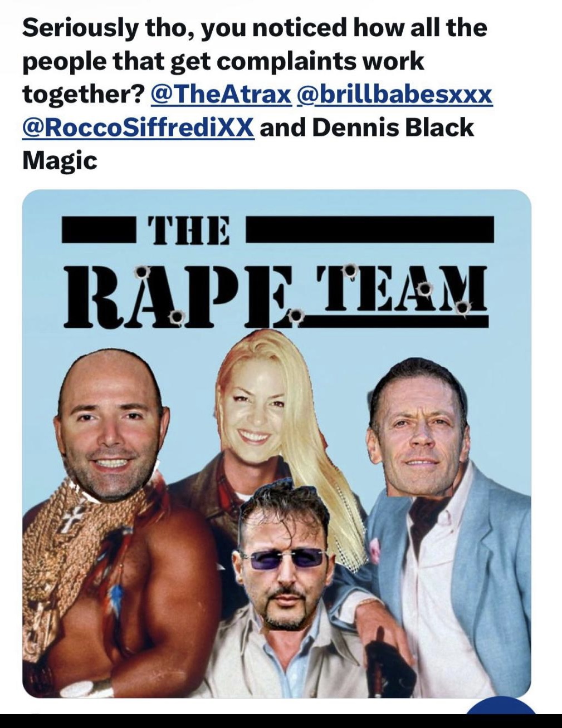This screenshot has height=728, width=562.
Task: Open the attached image in full view
Action: (x=276, y=444)
